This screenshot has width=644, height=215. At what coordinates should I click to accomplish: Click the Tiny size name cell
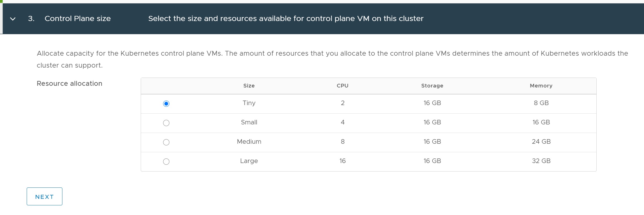point(249,103)
